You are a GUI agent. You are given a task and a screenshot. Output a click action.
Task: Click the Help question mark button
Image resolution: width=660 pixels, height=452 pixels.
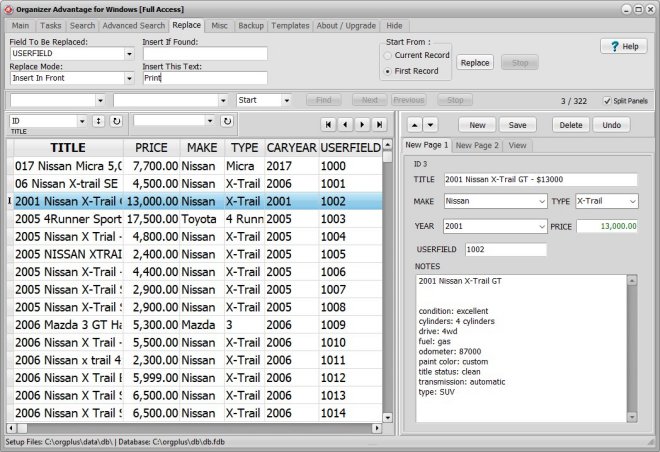(x=624, y=46)
